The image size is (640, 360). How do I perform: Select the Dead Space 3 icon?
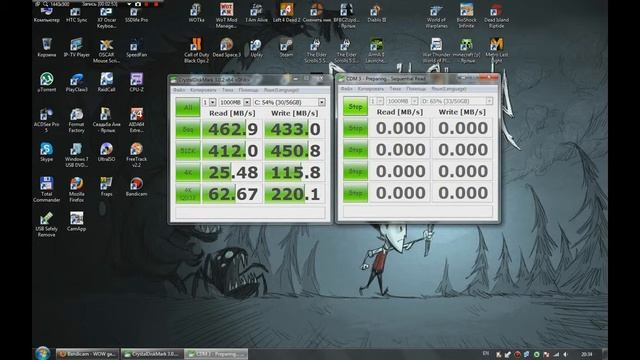[226, 47]
